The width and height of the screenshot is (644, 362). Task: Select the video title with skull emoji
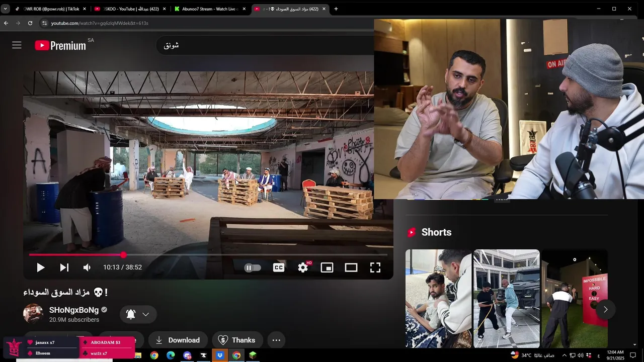point(65,292)
